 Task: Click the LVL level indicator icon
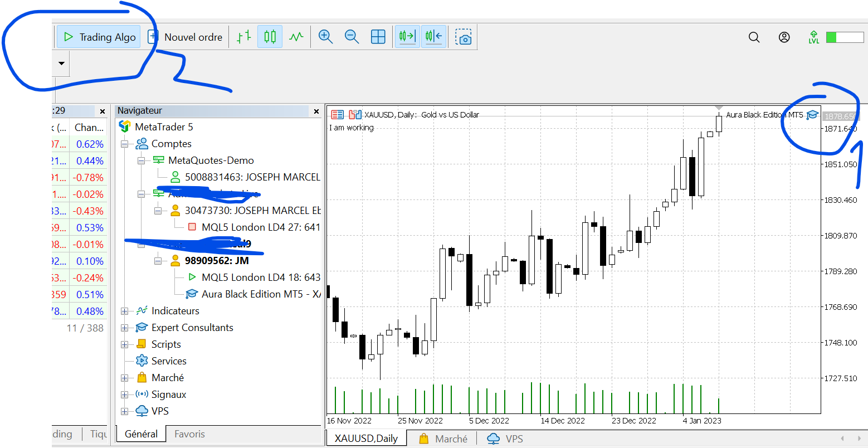click(x=814, y=37)
